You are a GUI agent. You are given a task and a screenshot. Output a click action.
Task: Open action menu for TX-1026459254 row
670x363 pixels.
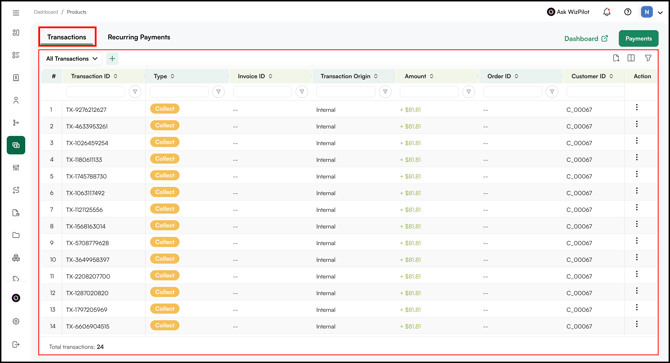[637, 141]
